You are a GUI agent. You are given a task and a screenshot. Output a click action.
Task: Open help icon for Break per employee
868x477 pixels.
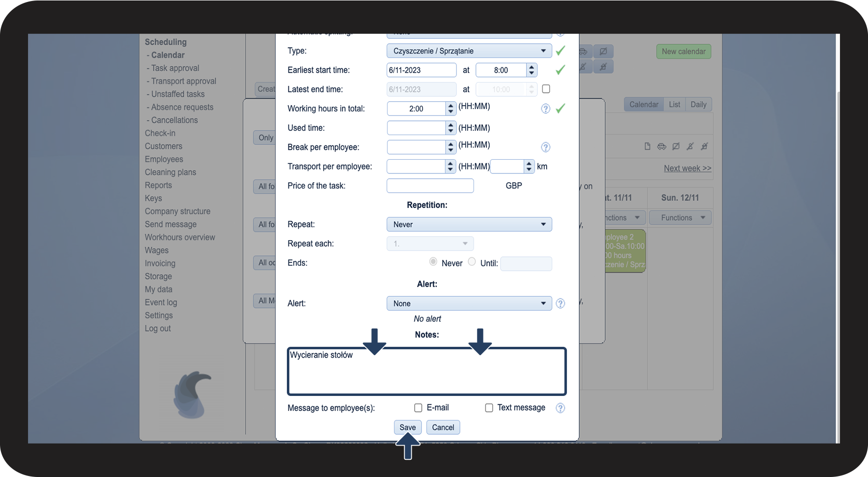545,147
